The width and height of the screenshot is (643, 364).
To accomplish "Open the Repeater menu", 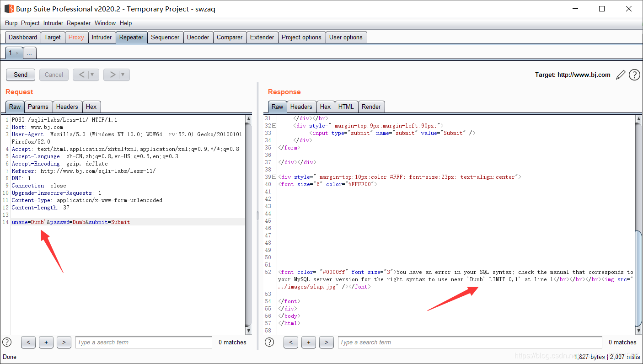I will coord(79,23).
